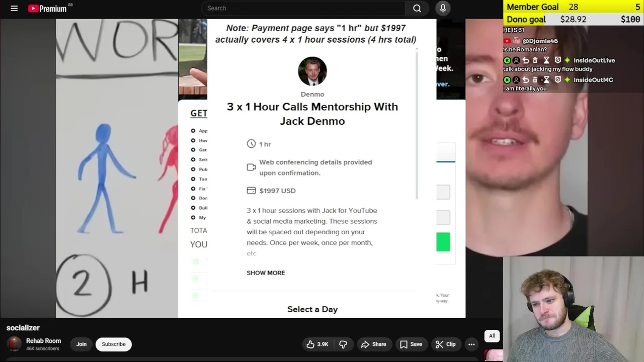The height and width of the screenshot is (362, 644).
Task: Click the user profile icon next to InsideOutLive
Action: tap(516, 60)
